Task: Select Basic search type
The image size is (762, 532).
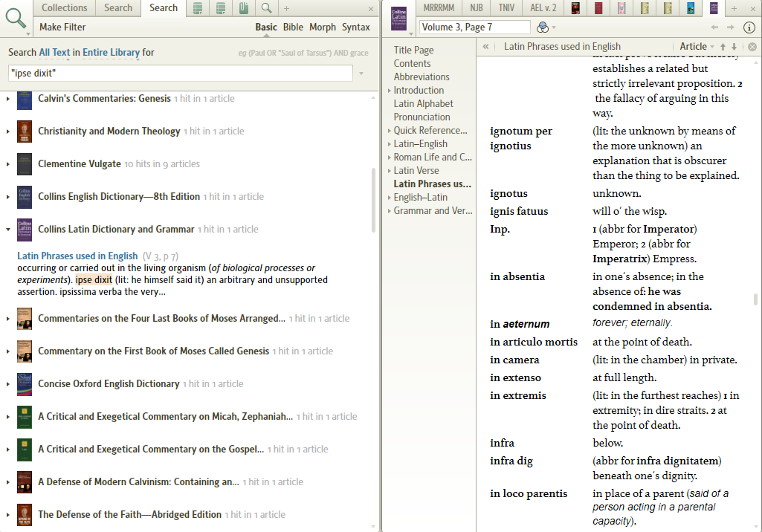Action: click(266, 27)
